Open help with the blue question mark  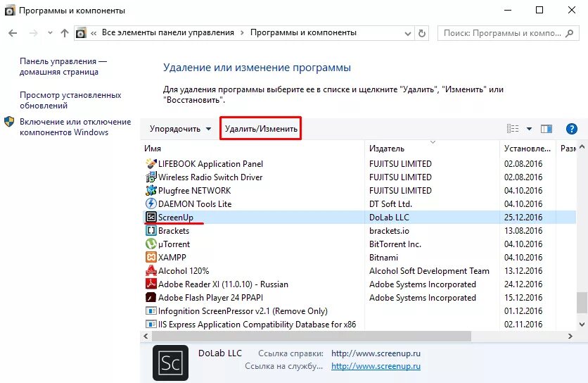[572, 129]
